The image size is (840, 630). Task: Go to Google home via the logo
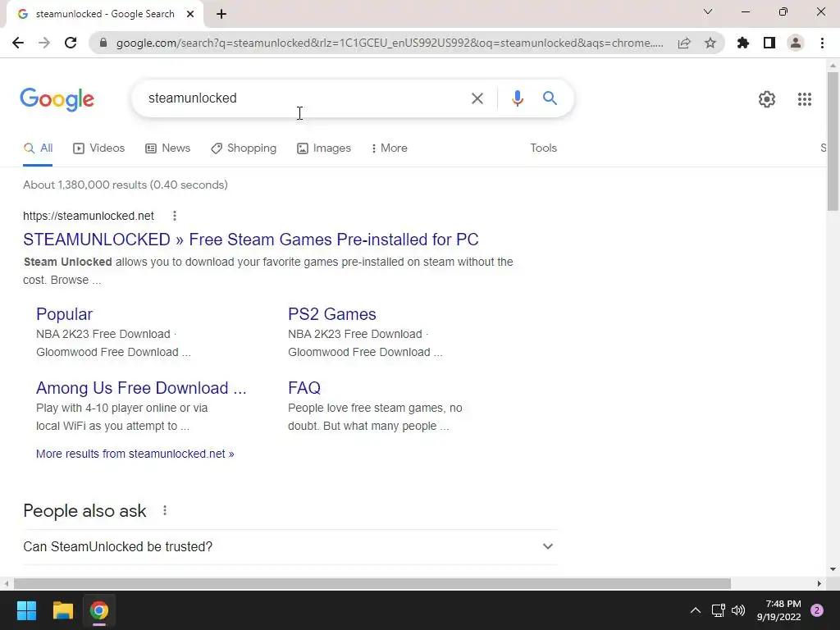pos(57,99)
